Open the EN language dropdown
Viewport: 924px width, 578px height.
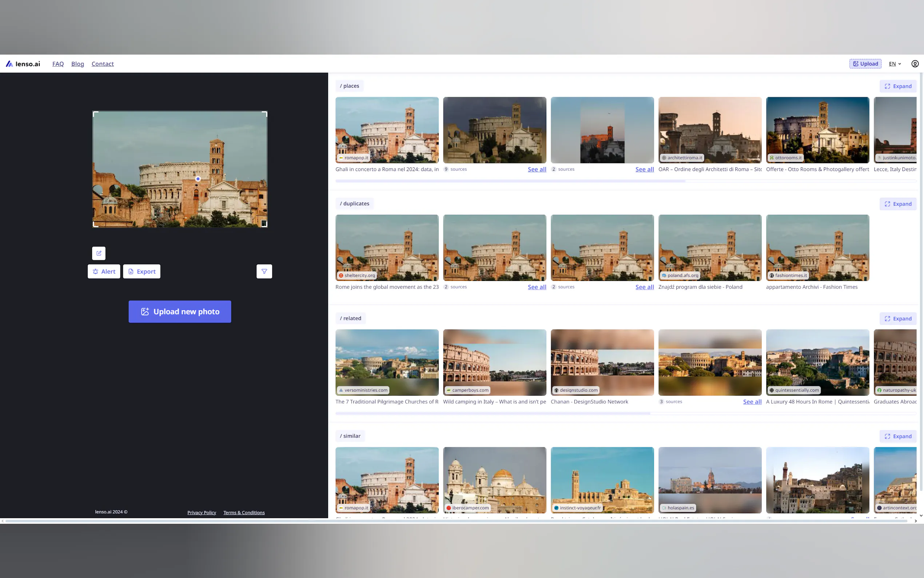[895, 64]
